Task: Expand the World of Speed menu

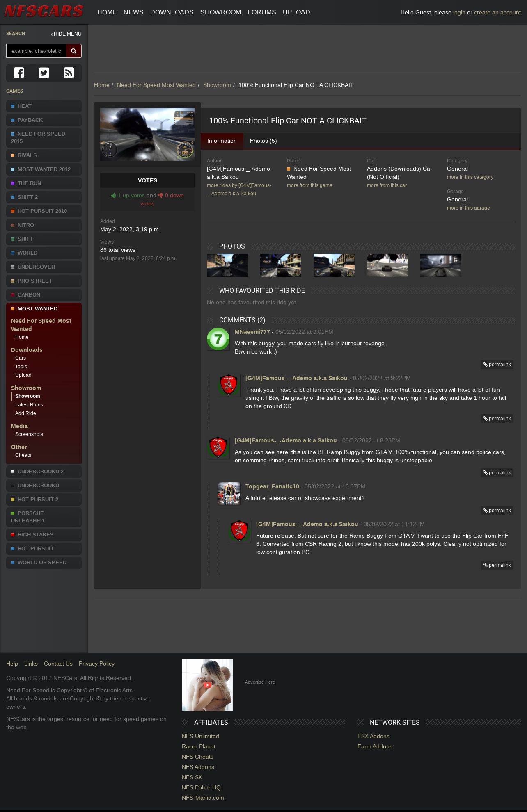Action: pyautogui.click(x=44, y=563)
